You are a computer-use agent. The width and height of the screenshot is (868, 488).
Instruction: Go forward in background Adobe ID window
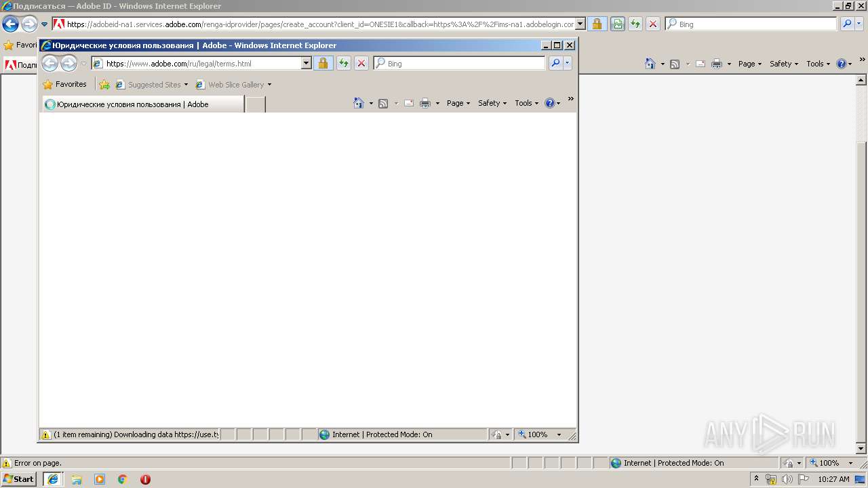[29, 24]
